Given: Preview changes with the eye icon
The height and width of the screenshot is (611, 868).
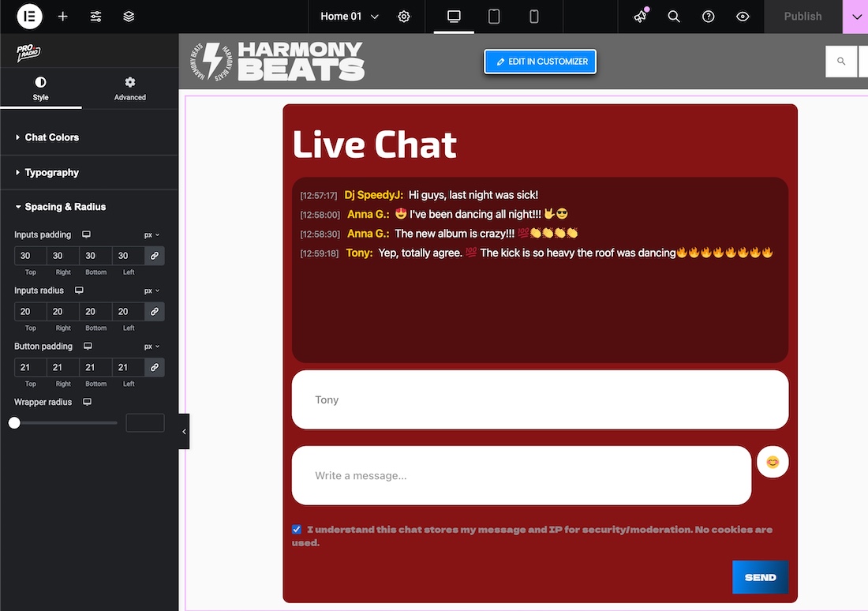Looking at the screenshot, I should click(x=743, y=17).
